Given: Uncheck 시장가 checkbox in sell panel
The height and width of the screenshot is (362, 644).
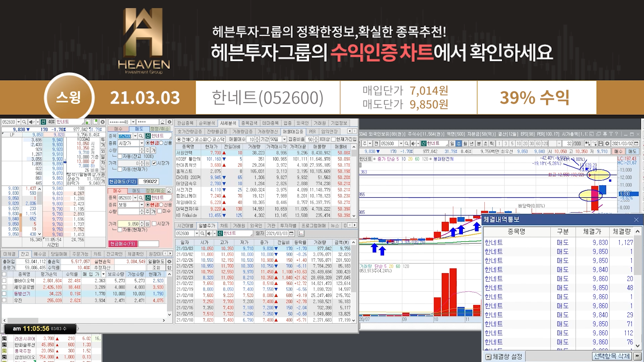Looking at the screenshot, I should 154,163.
